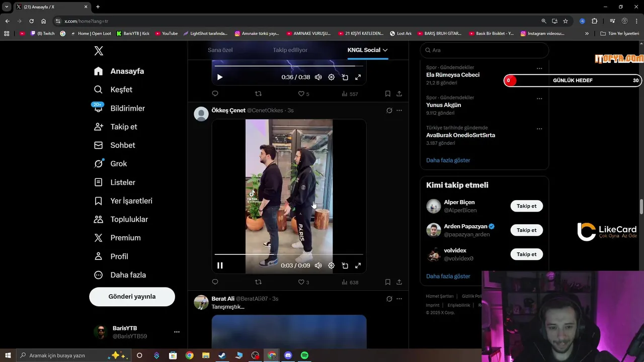Viewport: 644px width, 362px height.
Task: Repost Ökkeş Çenet post
Action: pyautogui.click(x=258, y=282)
